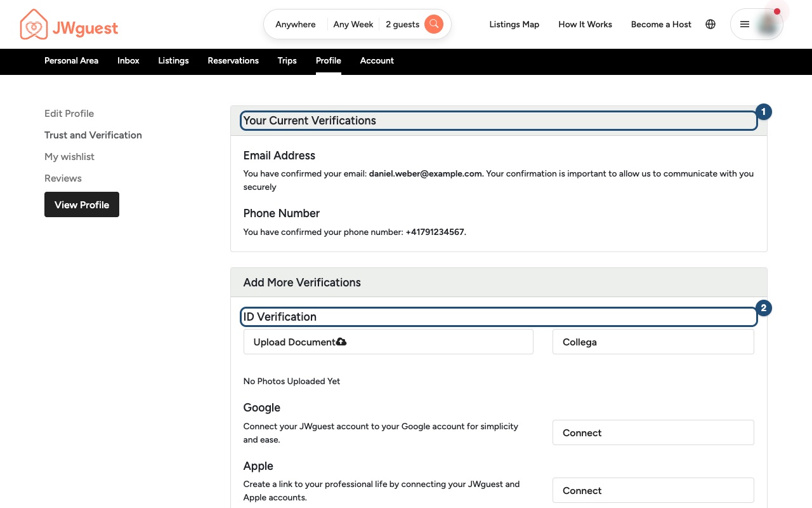Open the Trips tab
The height and width of the screenshot is (508, 812).
click(x=287, y=61)
